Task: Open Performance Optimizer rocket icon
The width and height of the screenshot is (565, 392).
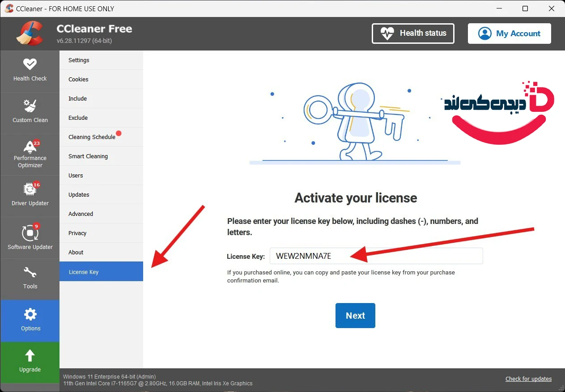Action: (30, 147)
